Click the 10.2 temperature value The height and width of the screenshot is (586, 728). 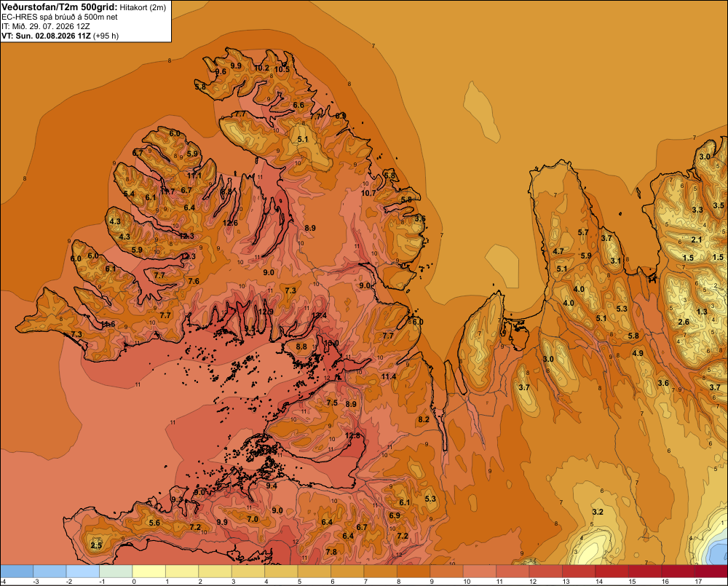tap(261, 68)
